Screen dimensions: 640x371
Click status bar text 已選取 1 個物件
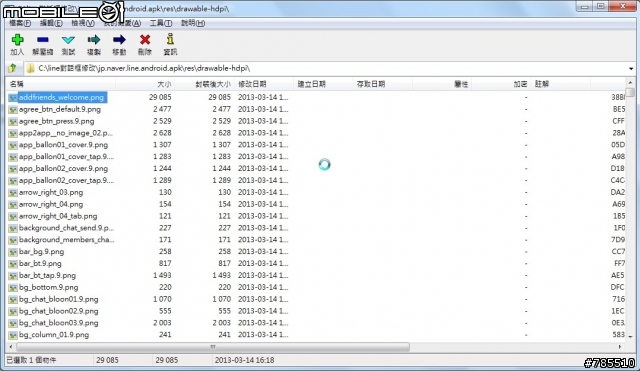point(31,360)
